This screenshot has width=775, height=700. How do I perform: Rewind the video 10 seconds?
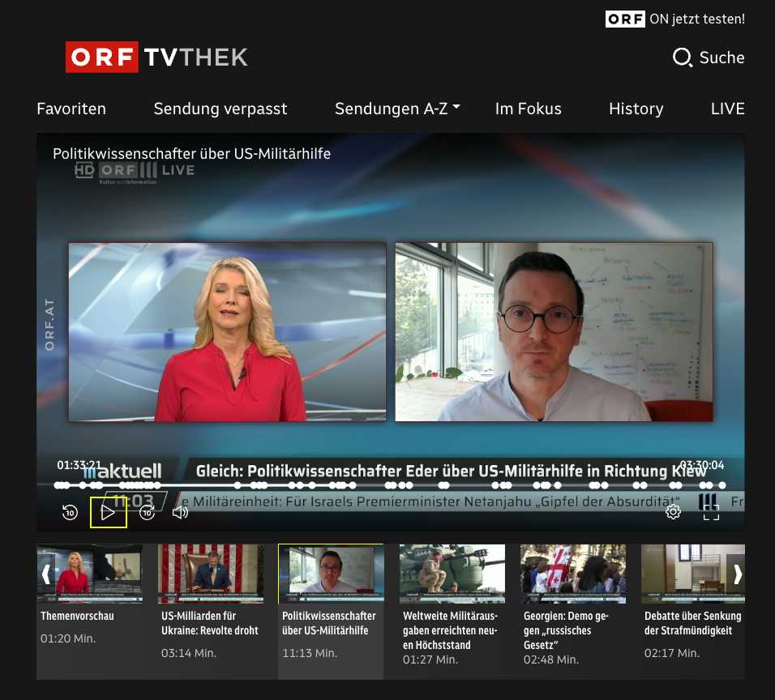click(x=71, y=512)
